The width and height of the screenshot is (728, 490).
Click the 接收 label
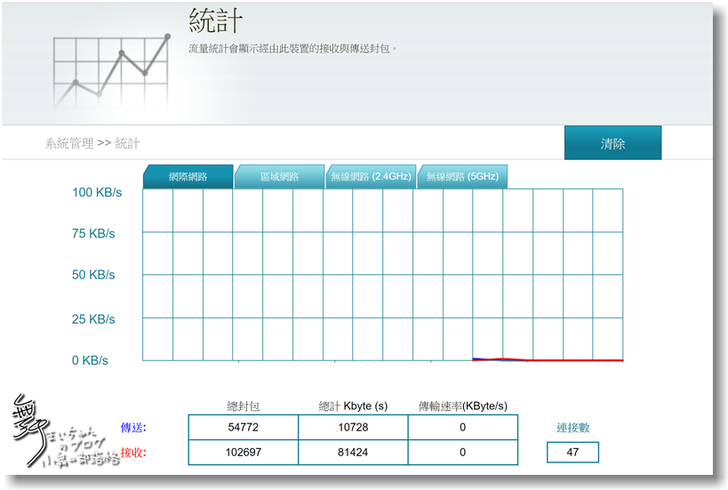coord(133,452)
